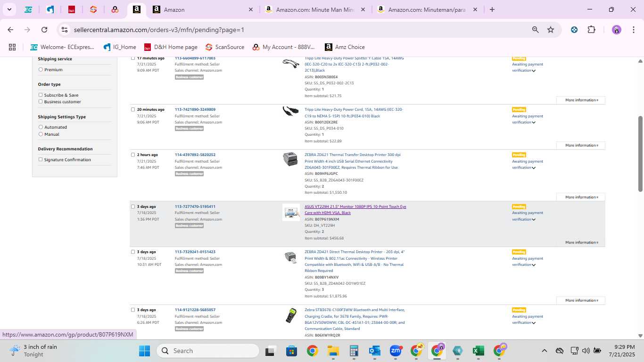The image size is (644, 362).
Task: Open Zoom from taskbar
Action: point(396,351)
